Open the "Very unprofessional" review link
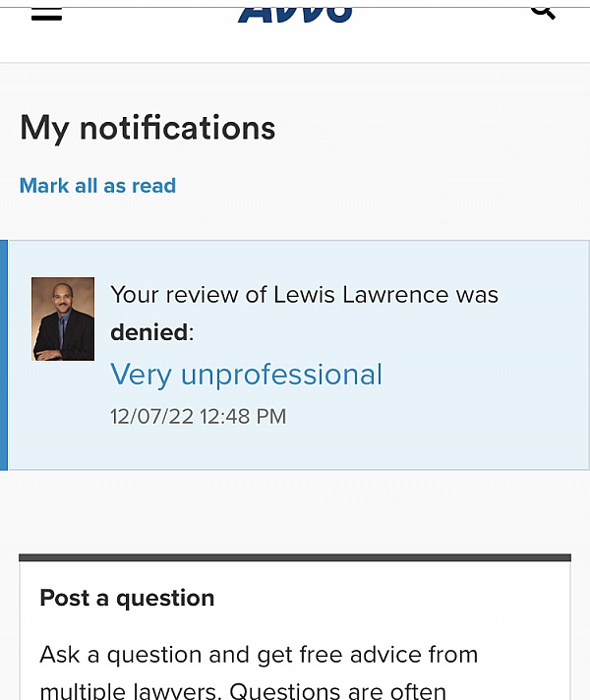This screenshot has height=700, width=590. tap(246, 375)
